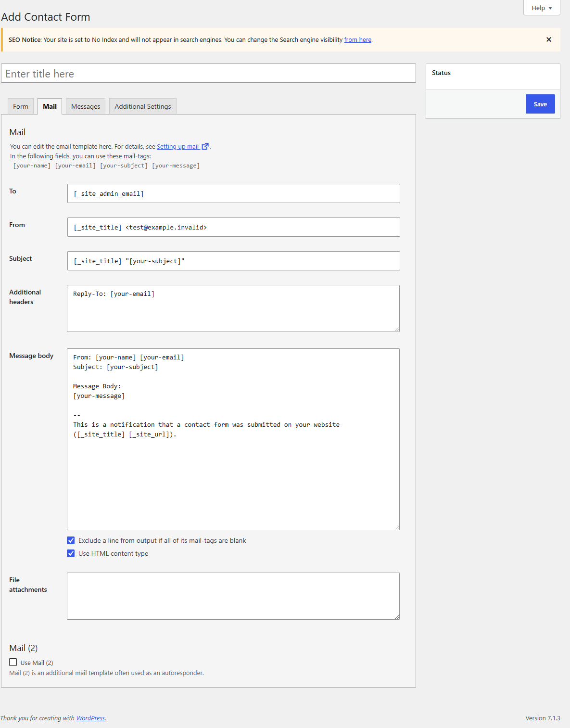The image size is (570, 728).
Task: Click the Add Contact Form page heading
Action: coord(46,17)
